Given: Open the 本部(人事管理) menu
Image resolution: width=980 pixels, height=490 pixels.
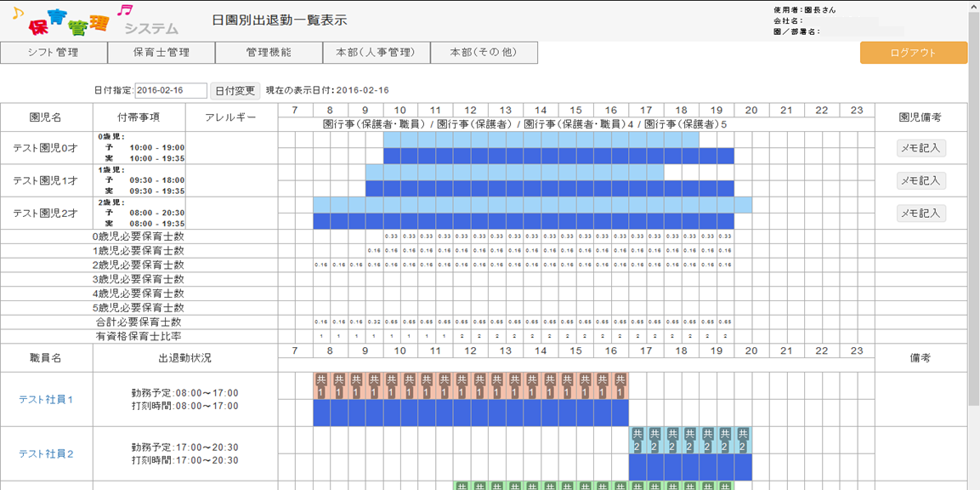Looking at the screenshot, I should pos(377,53).
